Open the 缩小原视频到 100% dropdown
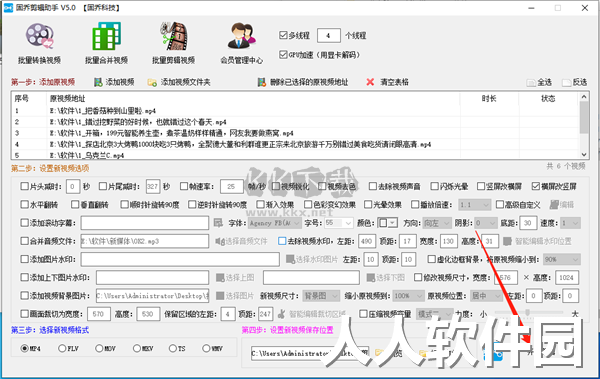Viewport: 600px width, 379px height. 408,296
